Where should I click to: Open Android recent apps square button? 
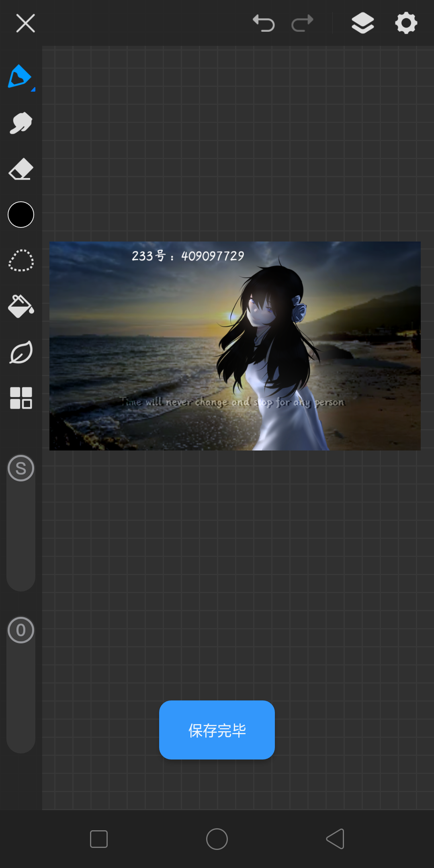(99, 839)
